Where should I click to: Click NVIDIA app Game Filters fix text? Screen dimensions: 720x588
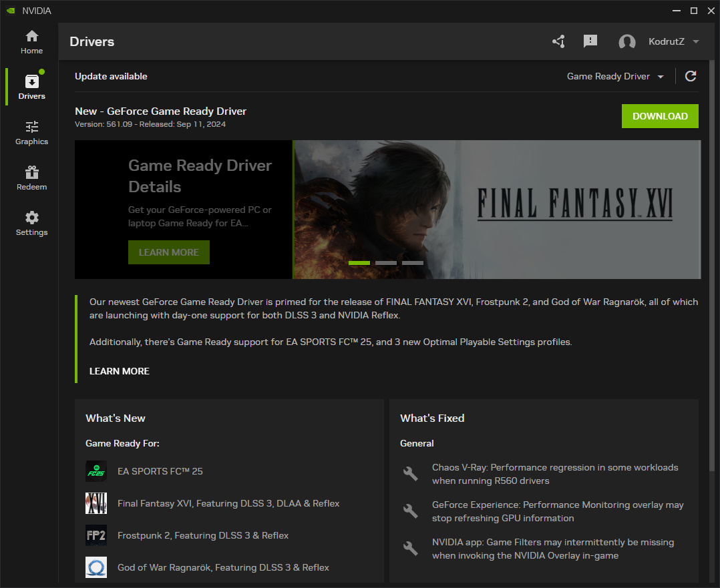[553, 549]
